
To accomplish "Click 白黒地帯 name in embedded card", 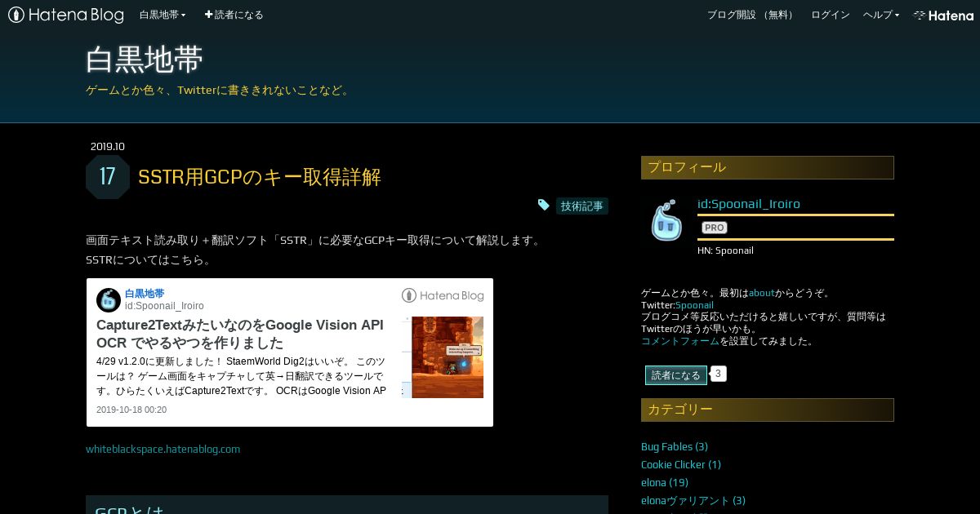I will pyautogui.click(x=145, y=294).
